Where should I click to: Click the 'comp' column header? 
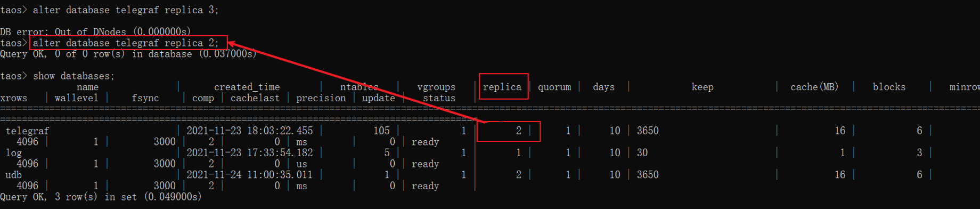pos(203,98)
